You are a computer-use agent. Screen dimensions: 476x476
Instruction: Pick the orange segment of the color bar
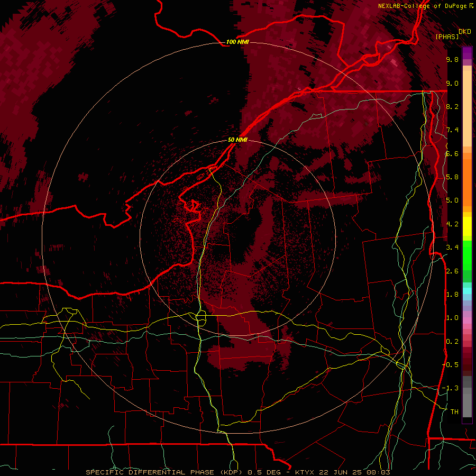tap(467, 182)
